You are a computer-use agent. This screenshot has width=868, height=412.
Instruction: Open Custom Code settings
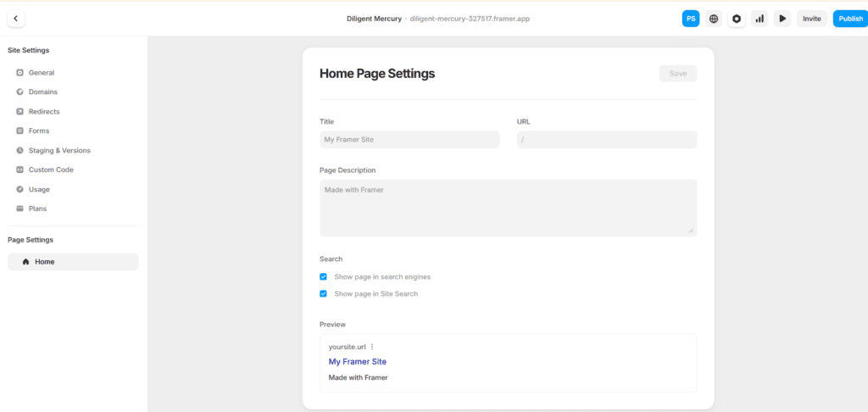pos(51,170)
